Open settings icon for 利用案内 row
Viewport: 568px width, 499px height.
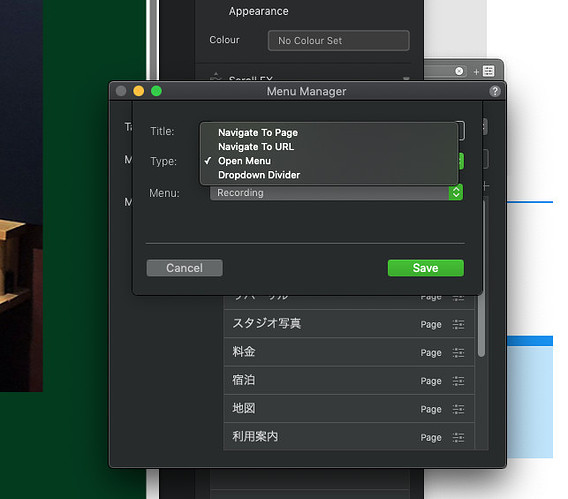tap(458, 437)
